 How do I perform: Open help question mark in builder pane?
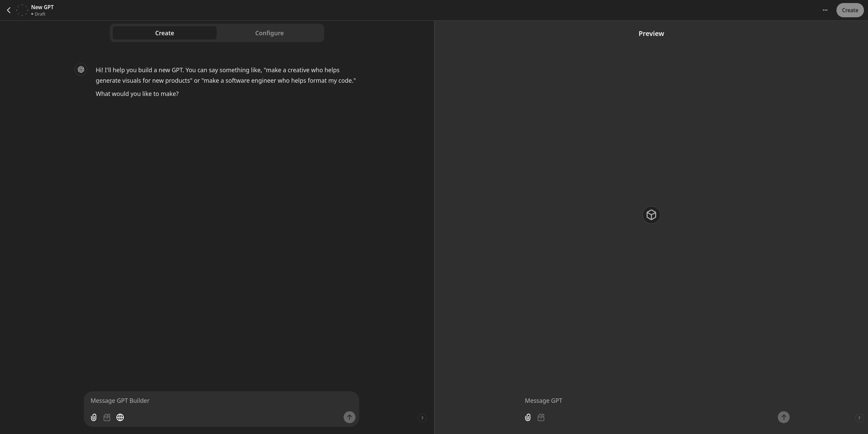coord(422,418)
